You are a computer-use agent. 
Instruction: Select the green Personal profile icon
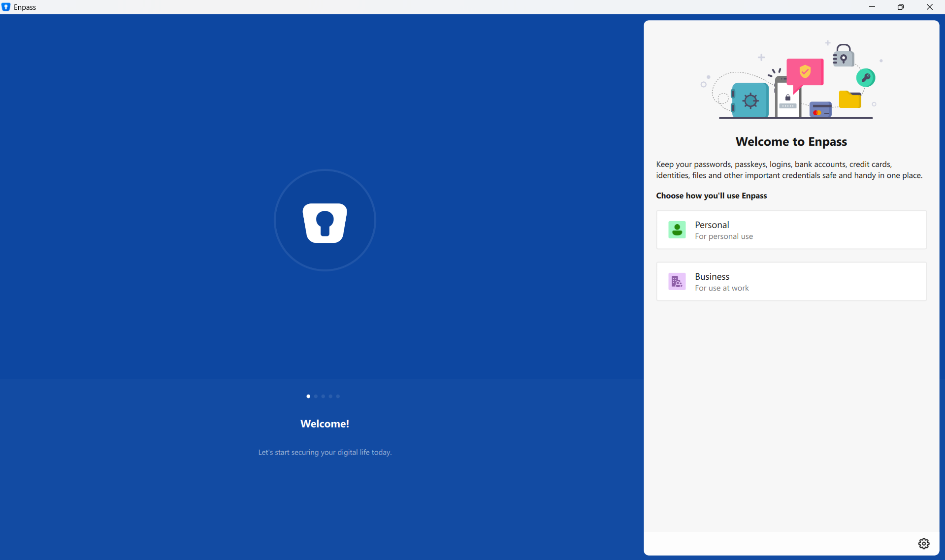[677, 230]
